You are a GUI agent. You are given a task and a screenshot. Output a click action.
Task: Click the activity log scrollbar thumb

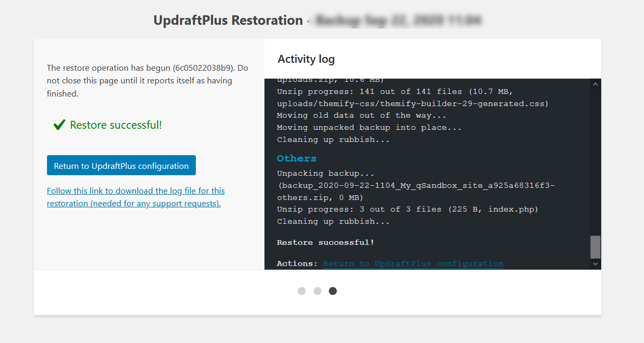[x=595, y=247]
